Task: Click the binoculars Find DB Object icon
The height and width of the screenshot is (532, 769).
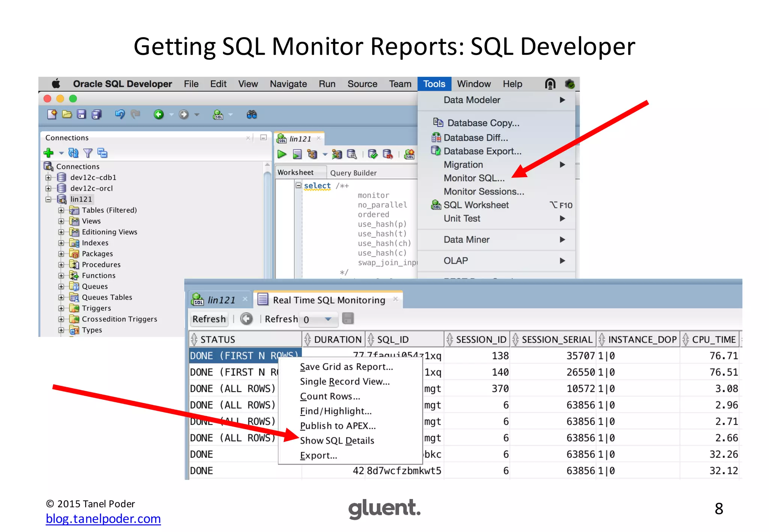Action: [x=252, y=114]
